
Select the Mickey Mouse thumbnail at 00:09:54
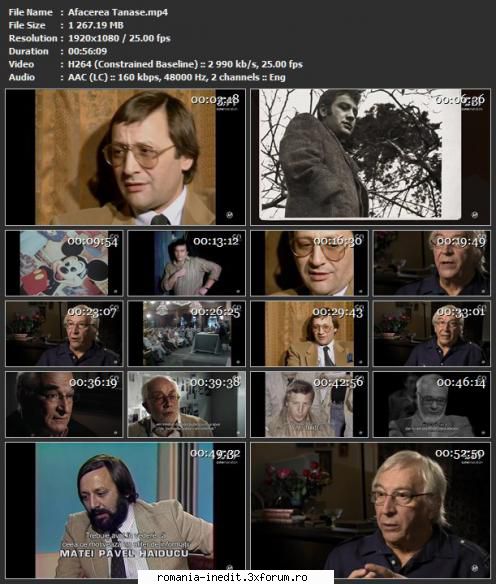tap(64, 263)
